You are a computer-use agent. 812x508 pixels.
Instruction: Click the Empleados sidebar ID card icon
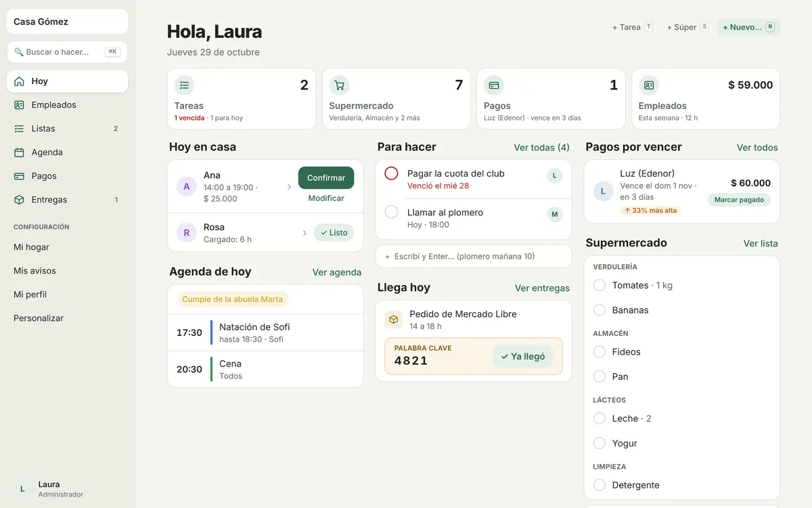click(x=19, y=105)
